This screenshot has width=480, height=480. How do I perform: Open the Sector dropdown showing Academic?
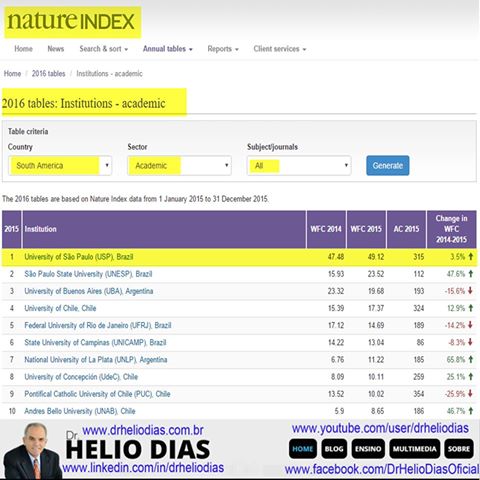179,165
